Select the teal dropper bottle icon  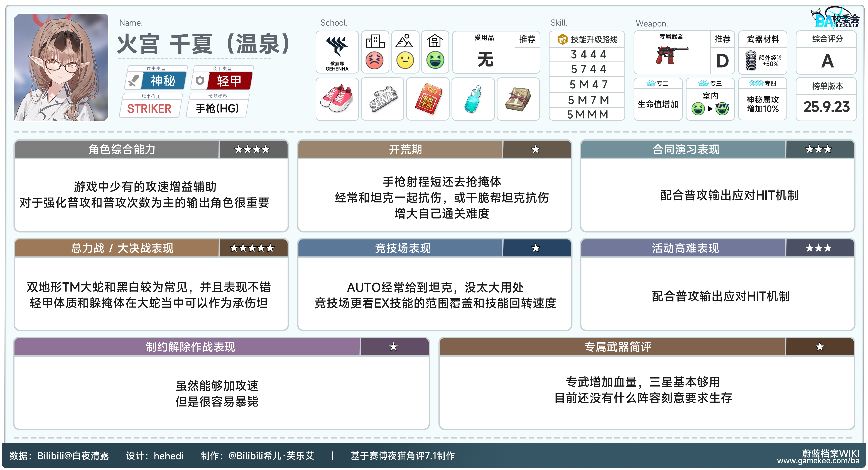473,99
